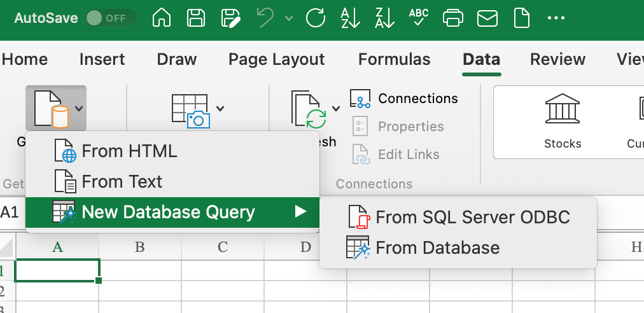The width and height of the screenshot is (644, 313).
Task: Click the Edit Links button
Action: click(396, 155)
